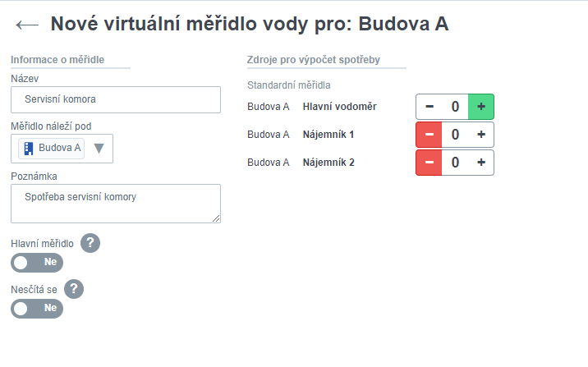Image resolution: width=588 pixels, height=367 pixels.
Task: Click help icon beside Nesčítá se
Action: pyautogui.click(x=74, y=288)
